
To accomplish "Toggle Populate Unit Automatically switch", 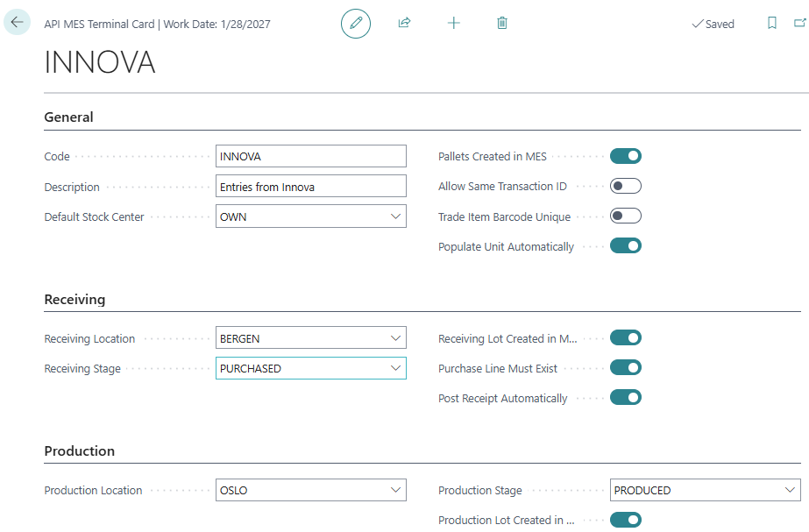I will pyautogui.click(x=625, y=245).
